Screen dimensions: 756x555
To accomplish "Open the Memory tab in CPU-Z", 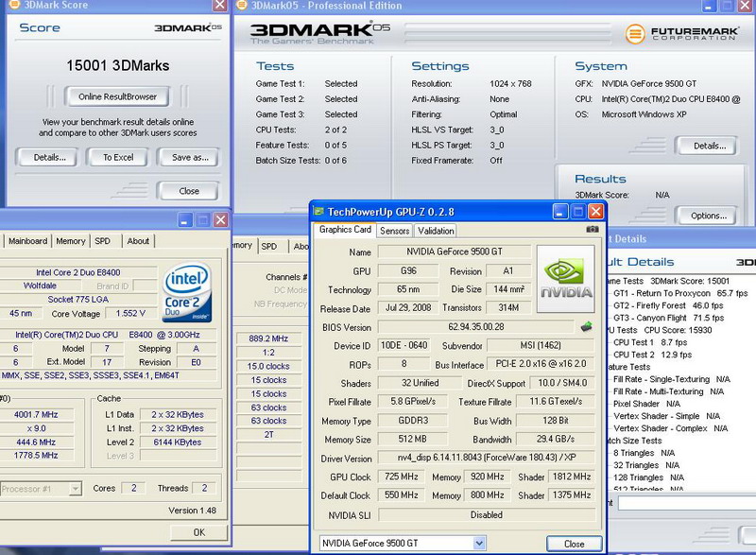I will click(x=70, y=240).
